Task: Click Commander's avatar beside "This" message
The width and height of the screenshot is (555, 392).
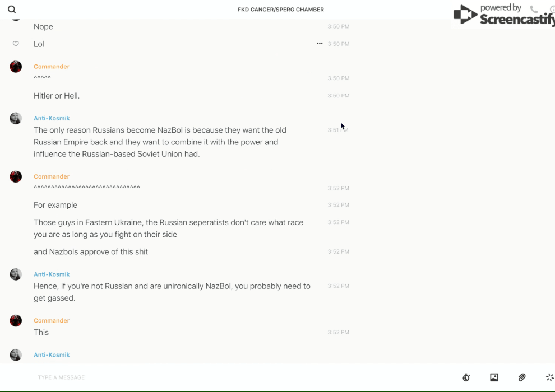Action: 16,321
